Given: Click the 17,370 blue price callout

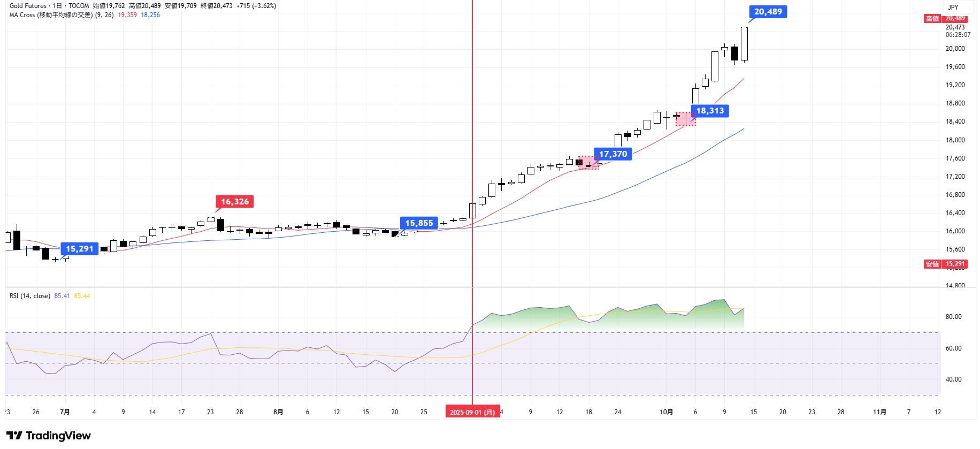Looking at the screenshot, I should pyautogui.click(x=612, y=154).
